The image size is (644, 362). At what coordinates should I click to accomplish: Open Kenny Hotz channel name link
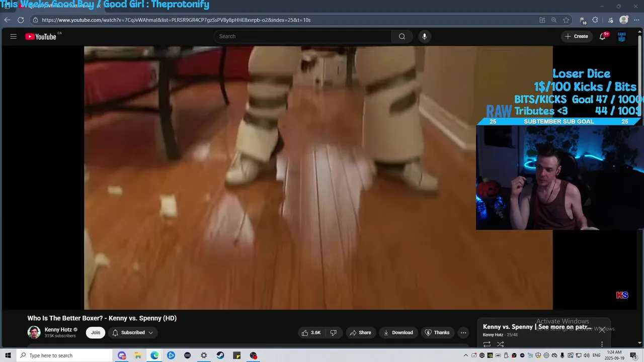[x=58, y=330]
